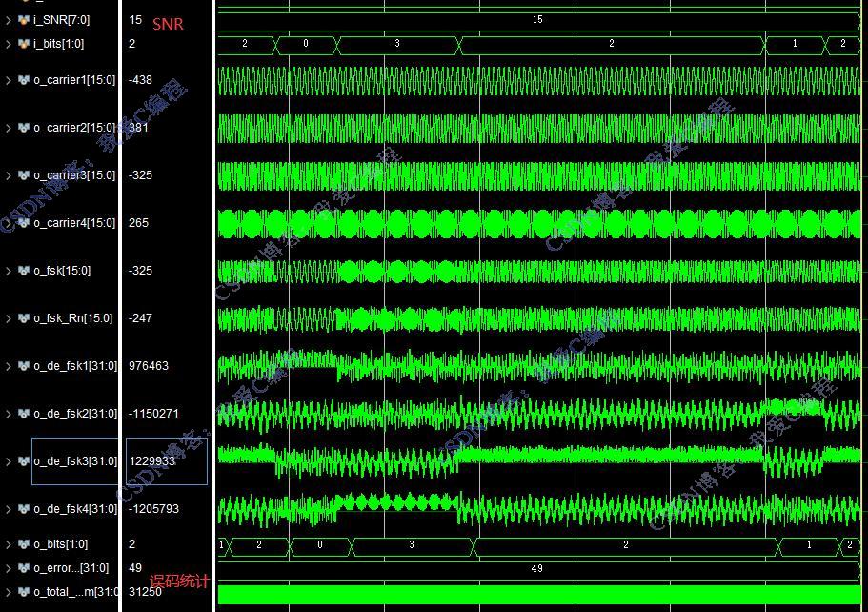Select the o_fsk_Rn[15:0] signal name
Image resolution: width=868 pixels, height=612 pixels.
coord(73,318)
